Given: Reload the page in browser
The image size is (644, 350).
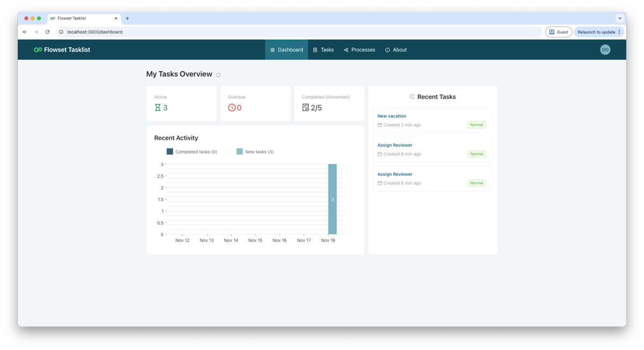Looking at the screenshot, I should (x=47, y=32).
